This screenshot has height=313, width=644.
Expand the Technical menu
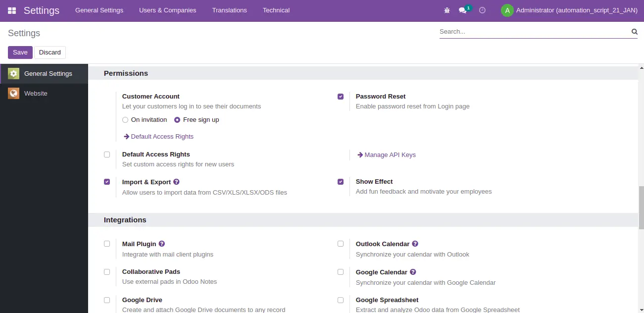click(276, 10)
